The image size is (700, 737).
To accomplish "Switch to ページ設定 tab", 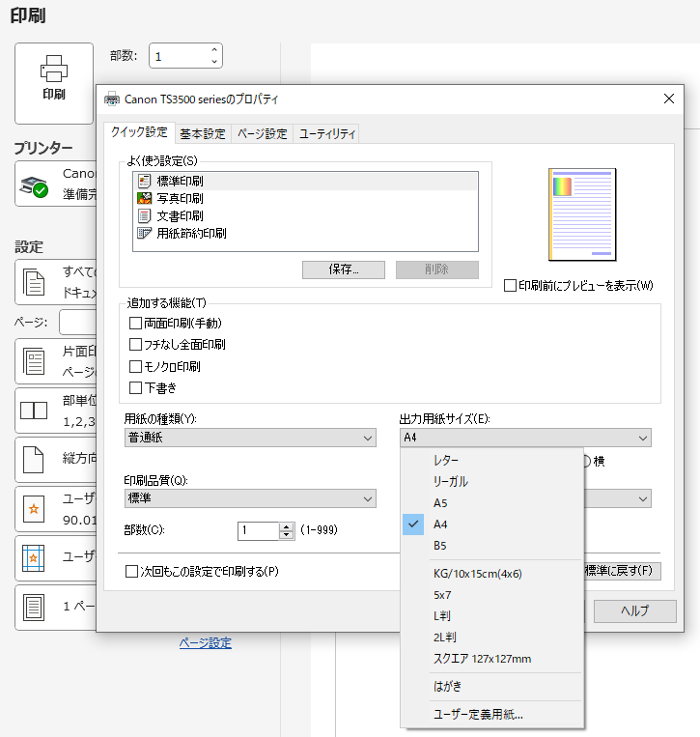I will [x=263, y=134].
